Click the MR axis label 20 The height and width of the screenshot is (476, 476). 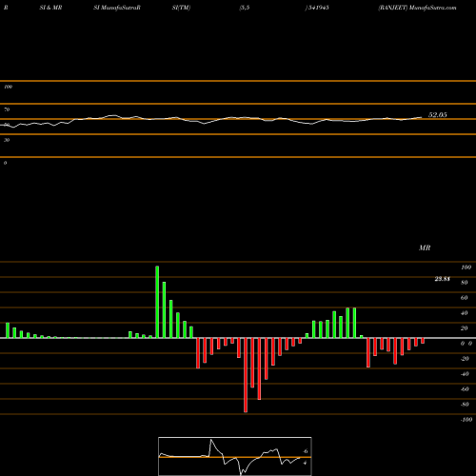click(x=465, y=328)
